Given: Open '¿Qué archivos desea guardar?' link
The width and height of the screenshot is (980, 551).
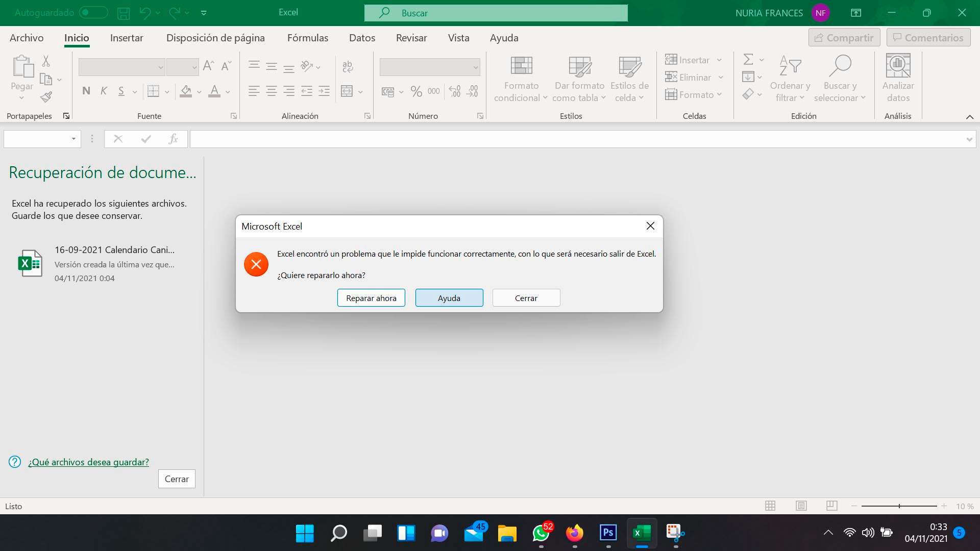Looking at the screenshot, I should 88,462.
